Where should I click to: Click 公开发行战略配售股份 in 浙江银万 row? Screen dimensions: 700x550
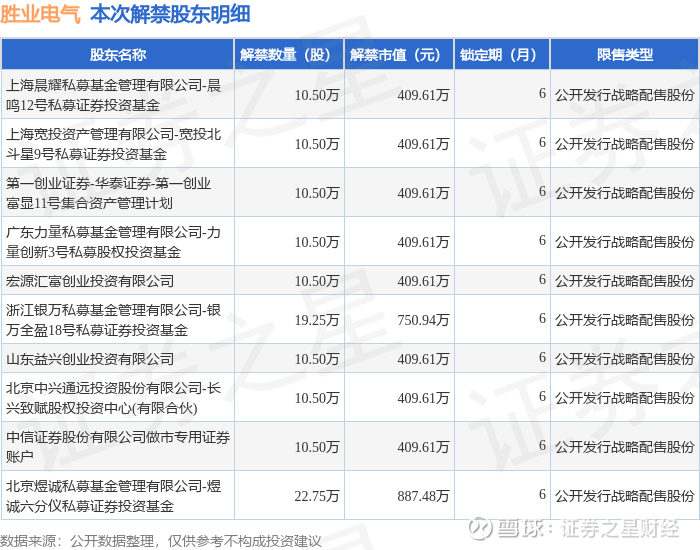[625, 320]
